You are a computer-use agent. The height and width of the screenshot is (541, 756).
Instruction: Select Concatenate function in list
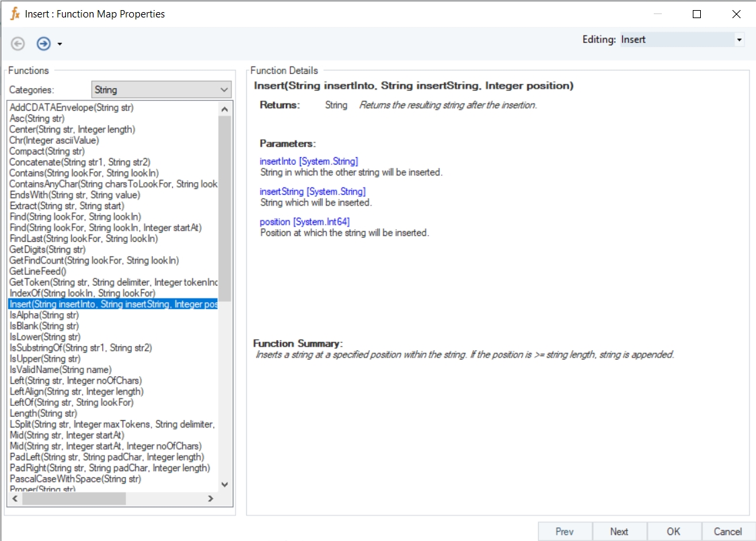(x=79, y=162)
